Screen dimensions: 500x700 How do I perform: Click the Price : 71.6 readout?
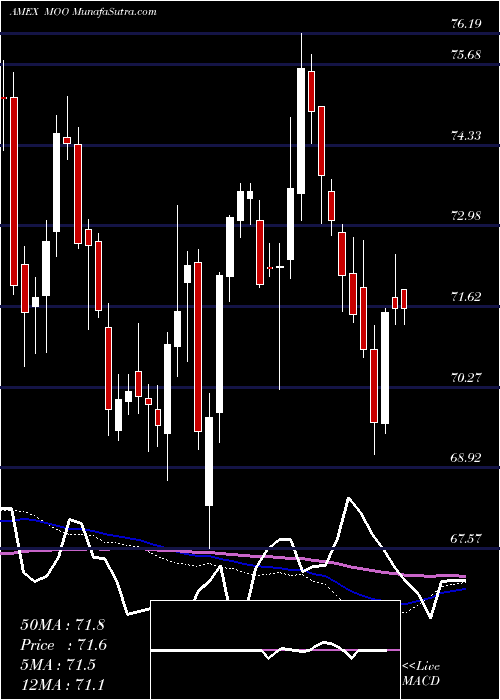63,645
